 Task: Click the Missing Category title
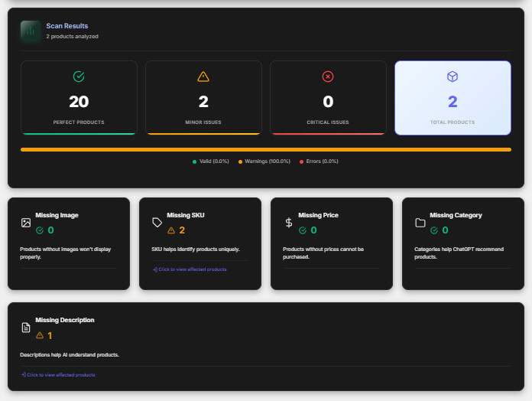pos(456,215)
